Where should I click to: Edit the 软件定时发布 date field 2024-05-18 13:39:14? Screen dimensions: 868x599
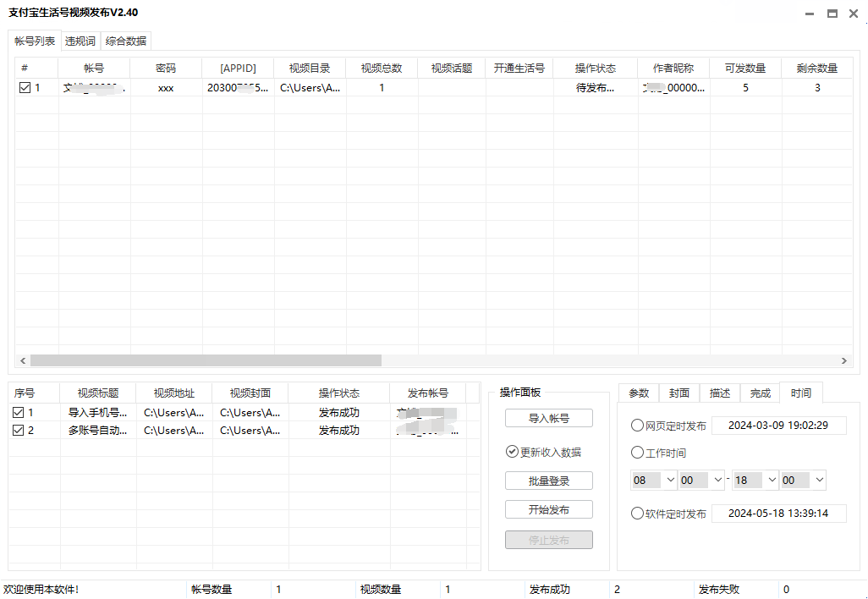pyautogui.click(x=778, y=514)
